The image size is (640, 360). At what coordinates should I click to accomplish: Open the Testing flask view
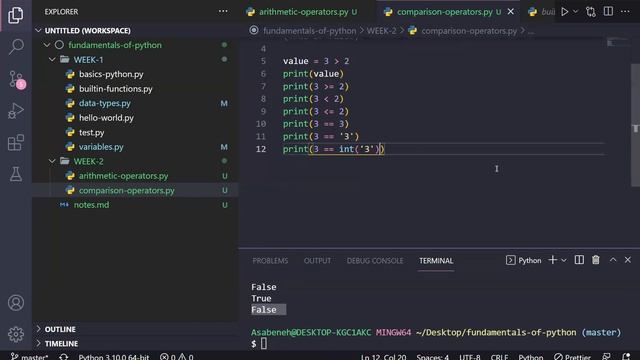click(16, 174)
